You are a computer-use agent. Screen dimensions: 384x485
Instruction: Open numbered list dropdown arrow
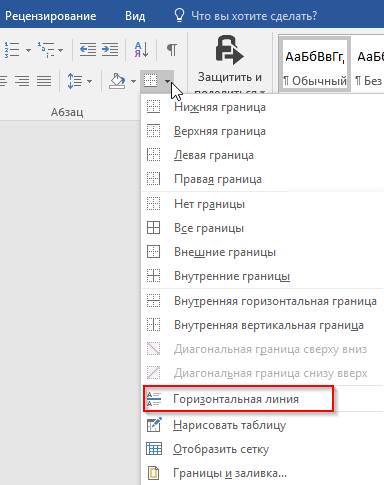coord(28,51)
